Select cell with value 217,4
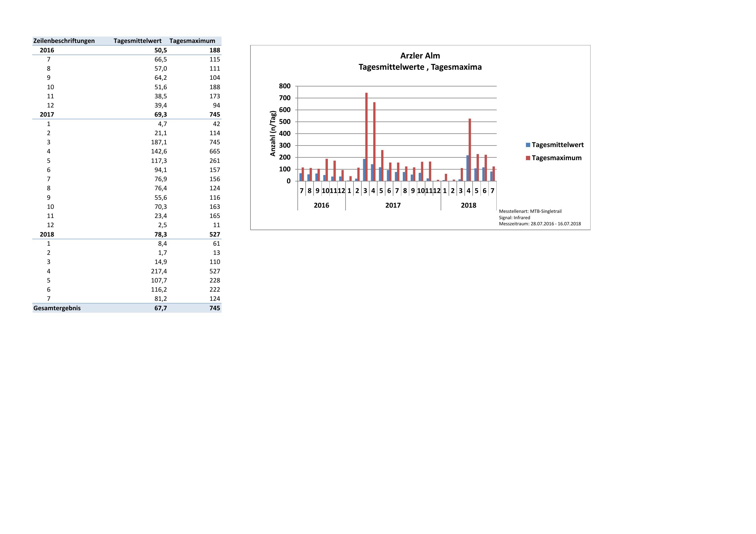 (x=159, y=271)
